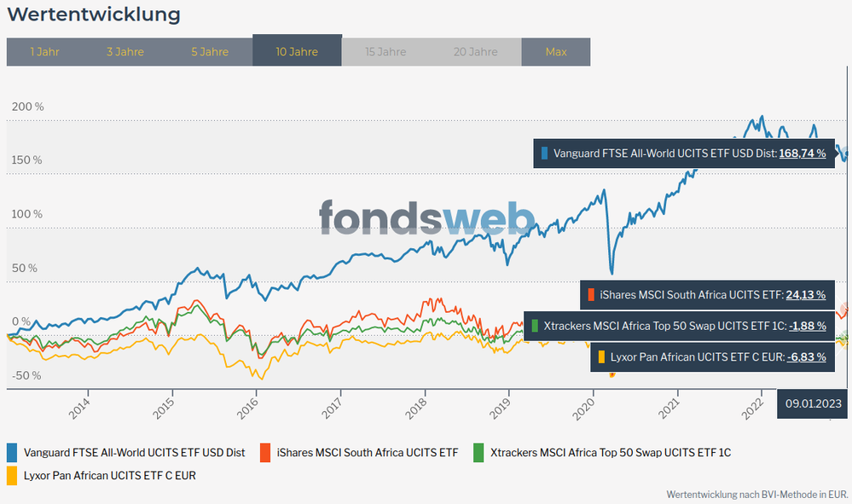
Task: Click the 15 Jahre tab
Action: coord(385,52)
